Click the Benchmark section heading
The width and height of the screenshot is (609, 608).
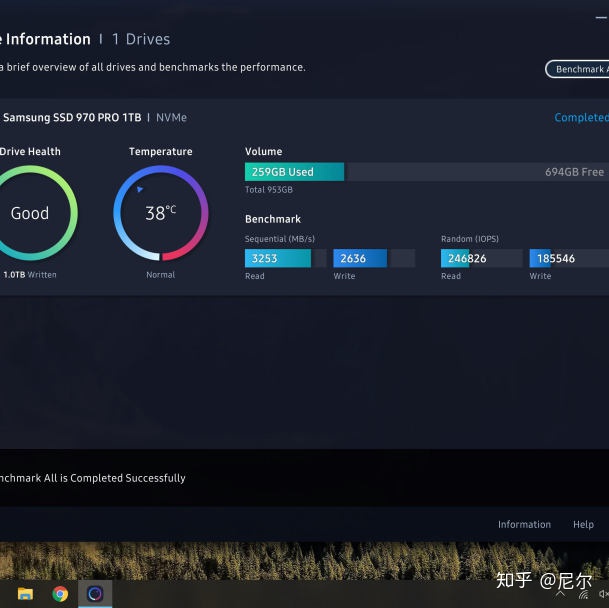point(273,219)
